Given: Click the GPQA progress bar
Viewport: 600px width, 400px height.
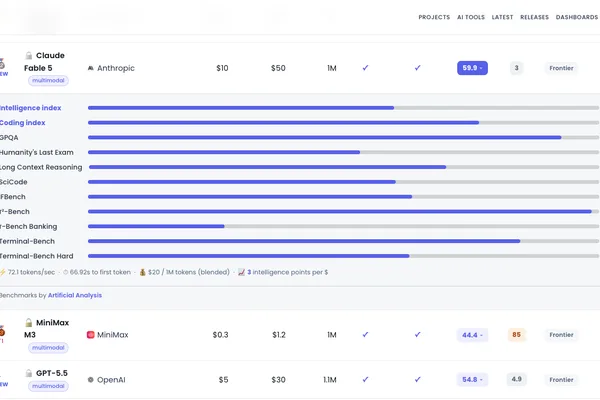Looking at the screenshot, I should tap(343, 137).
